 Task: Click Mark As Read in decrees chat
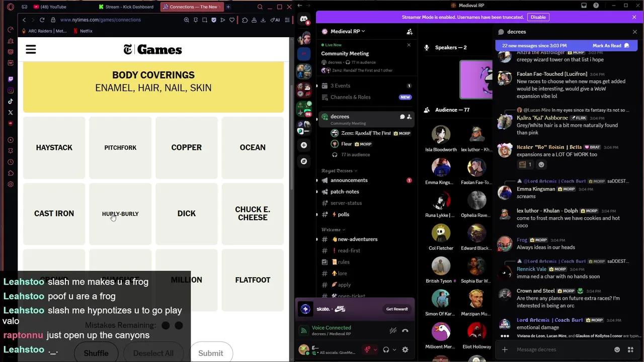coord(611,46)
